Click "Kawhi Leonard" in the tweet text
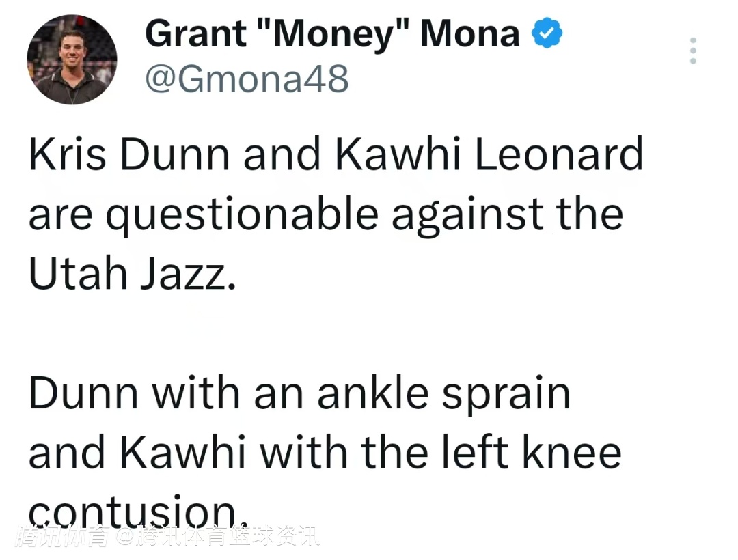 489,156
